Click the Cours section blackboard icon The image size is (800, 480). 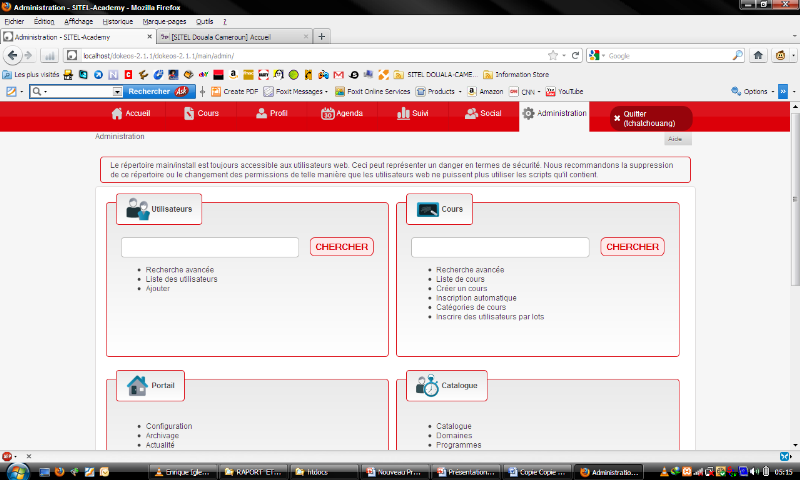click(428, 209)
